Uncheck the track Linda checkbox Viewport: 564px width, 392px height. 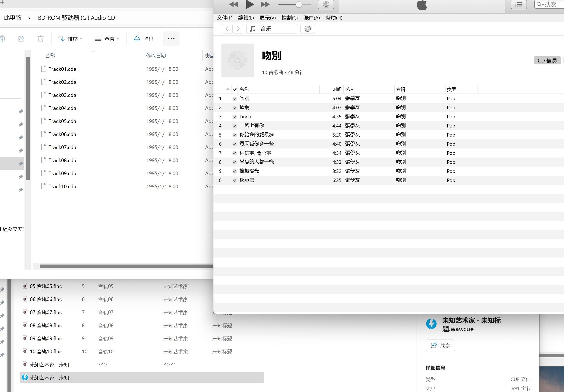click(x=235, y=117)
